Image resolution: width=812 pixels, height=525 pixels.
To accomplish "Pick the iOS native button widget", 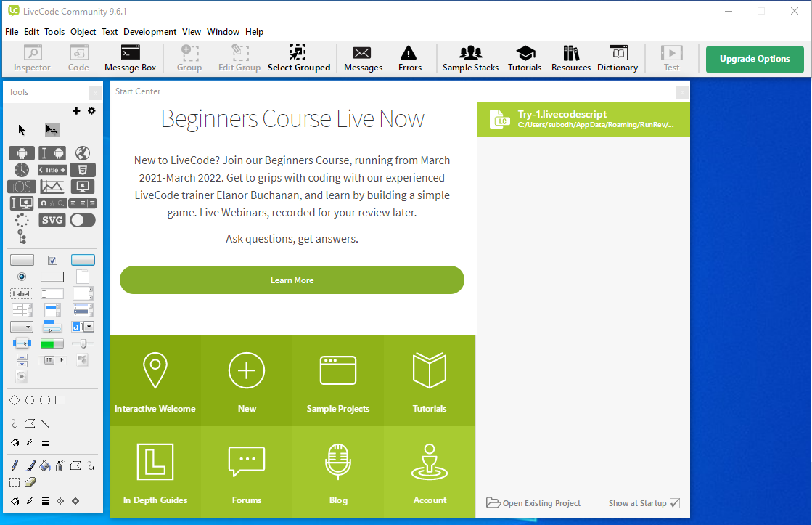I will coord(22,187).
